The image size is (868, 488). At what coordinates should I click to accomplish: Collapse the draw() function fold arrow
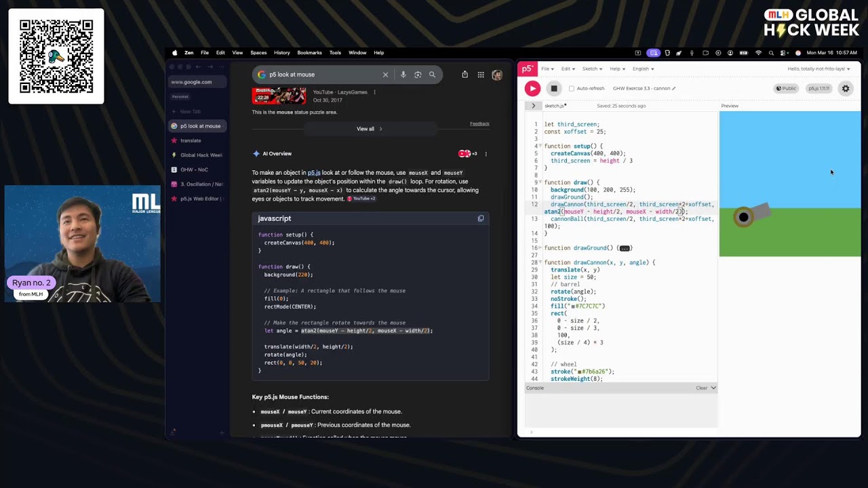pos(540,182)
